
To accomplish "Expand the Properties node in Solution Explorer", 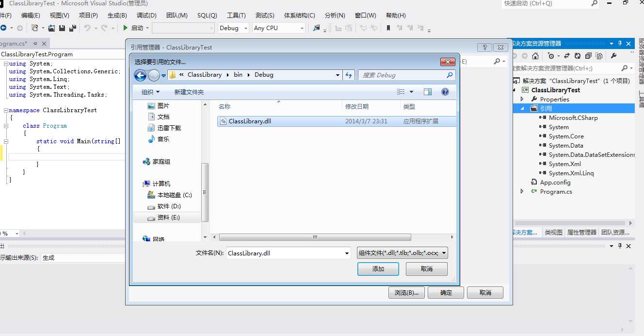I will tap(522, 99).
